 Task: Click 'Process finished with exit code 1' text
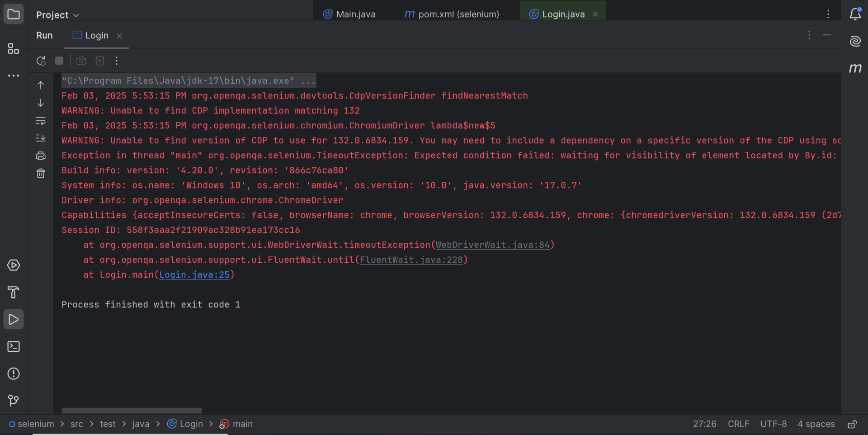(151, 304)
